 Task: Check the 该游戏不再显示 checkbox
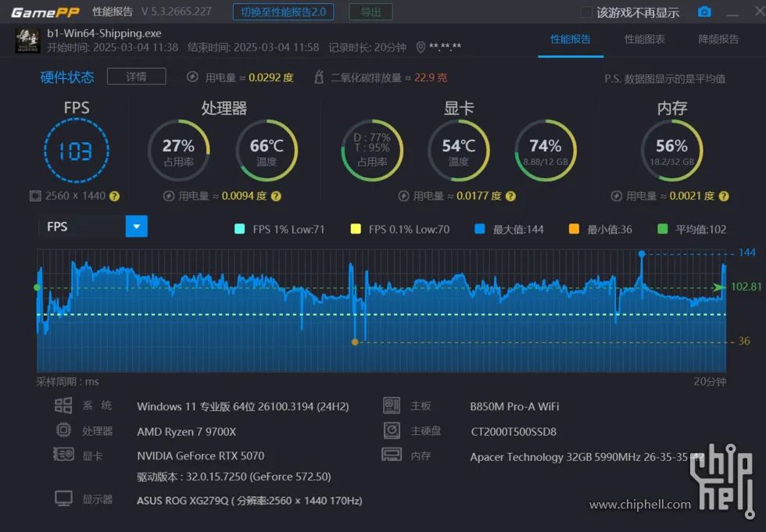click(x=586, y=12)
